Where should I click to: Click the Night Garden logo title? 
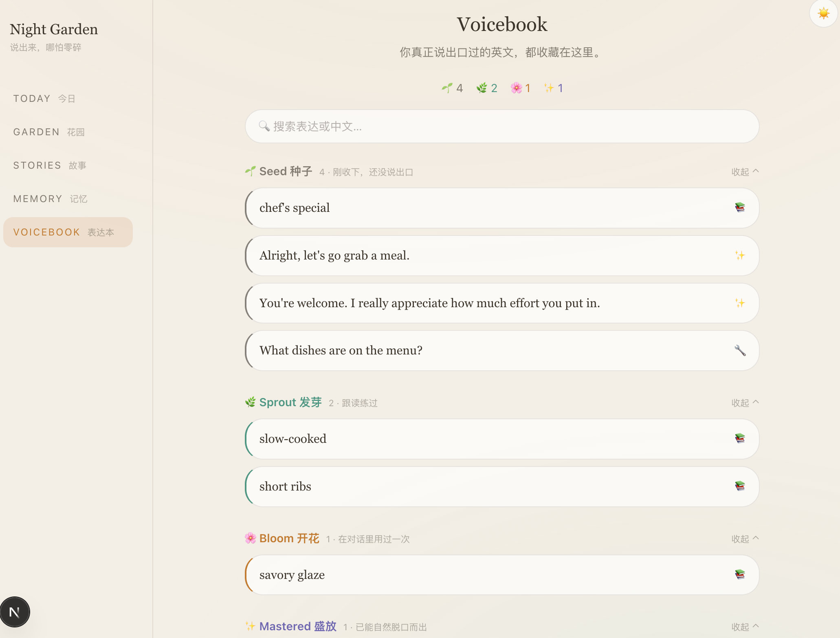pyautogui.click(x=54, y=29)
